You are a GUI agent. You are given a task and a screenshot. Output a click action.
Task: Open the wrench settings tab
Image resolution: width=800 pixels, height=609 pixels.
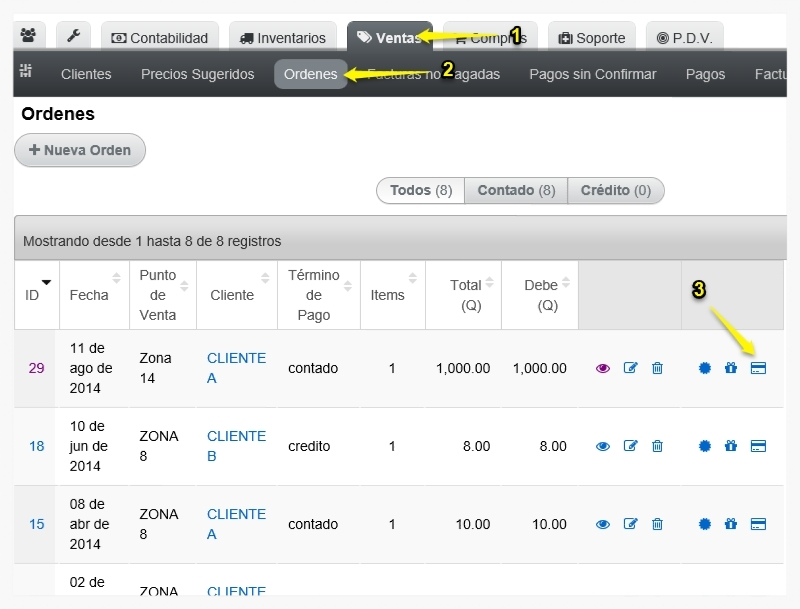point(73,35)
